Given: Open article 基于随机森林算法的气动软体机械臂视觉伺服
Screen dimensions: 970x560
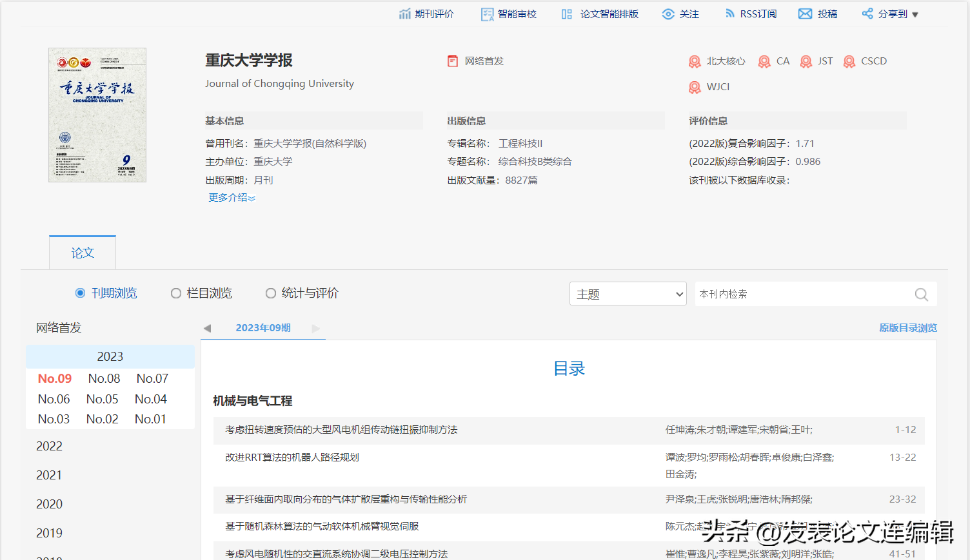Looking at the screenshot, I should coord(322,526).
